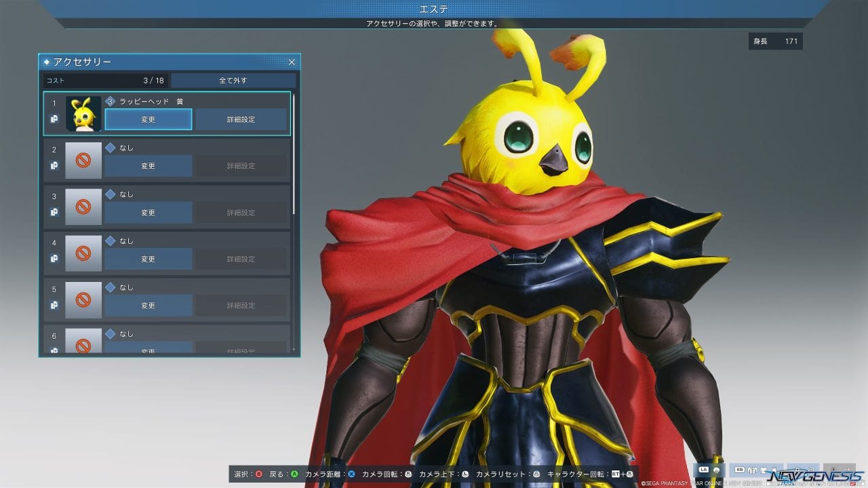Viewport: 868px width, 488px height.
Task: Click greyed-out 詳細設定 in slot 2
Action: coord(241,165)
